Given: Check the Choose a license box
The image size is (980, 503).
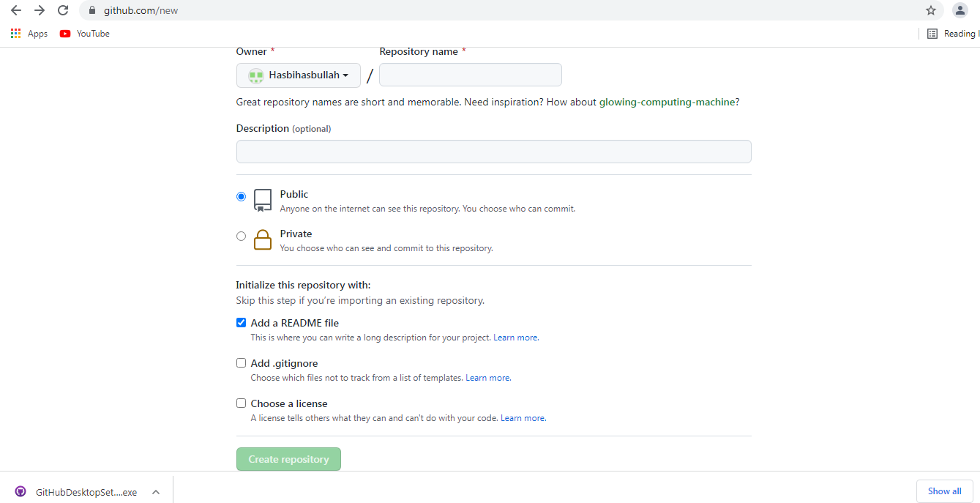Looking at the screenshot, I should [x=241, y=403].
